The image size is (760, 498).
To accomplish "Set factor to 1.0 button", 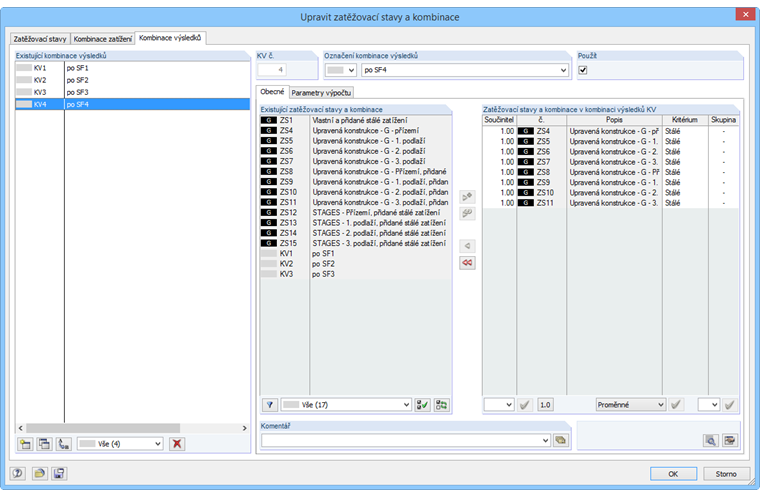I will tap(545, 405).
